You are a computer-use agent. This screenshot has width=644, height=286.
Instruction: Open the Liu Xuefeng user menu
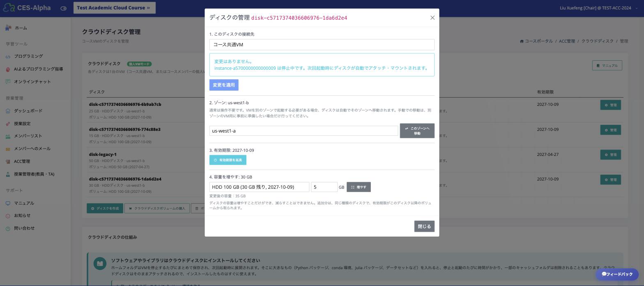[599, 8]
